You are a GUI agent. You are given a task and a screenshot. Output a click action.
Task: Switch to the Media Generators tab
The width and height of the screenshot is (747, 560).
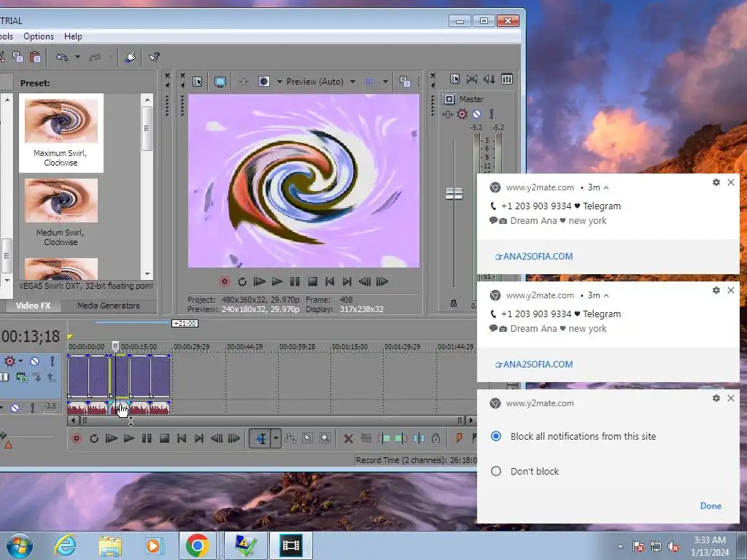tap(108, 306)
